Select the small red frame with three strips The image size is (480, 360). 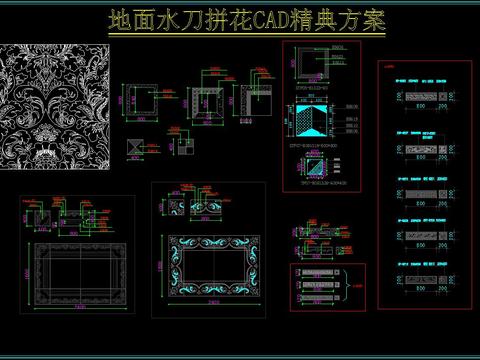(x=328, y=287)
